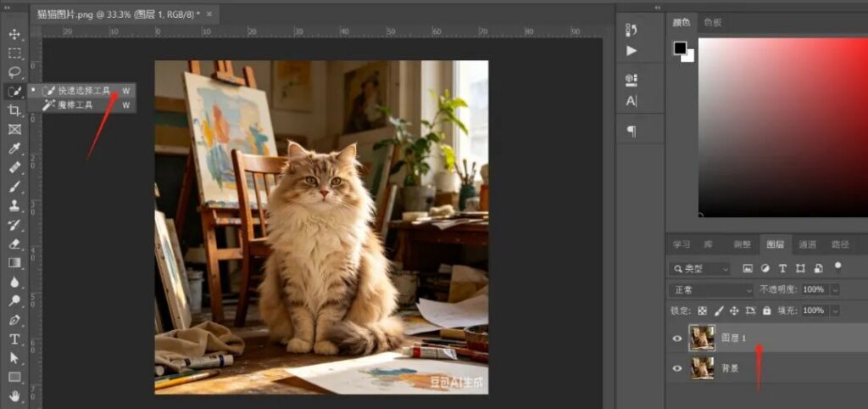This screenshot has height=409, width=868.
Task: Switch to the 通道 tab
Action: (x=807, y=244)
